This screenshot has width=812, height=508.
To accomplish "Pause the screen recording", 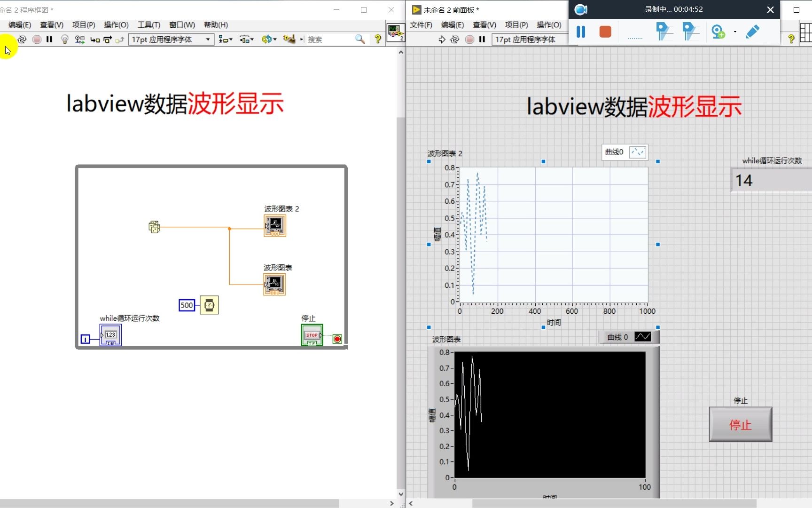I will (x=581, y=32).
